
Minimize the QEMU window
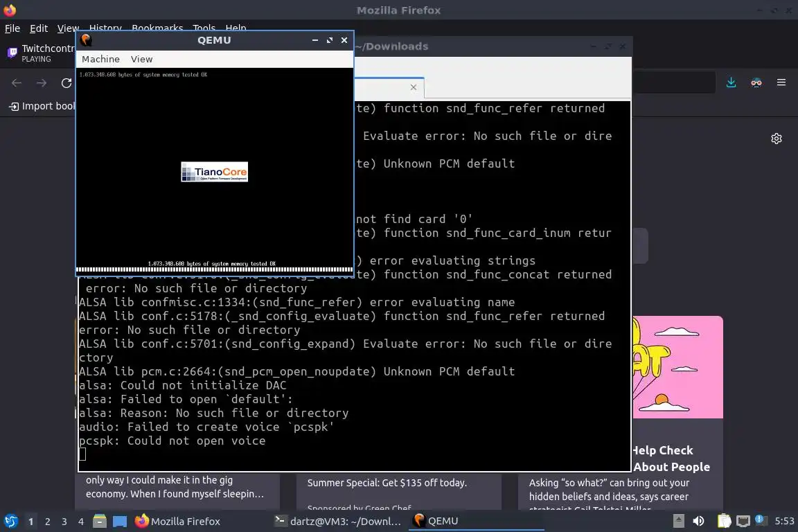[x=315, y=40]
